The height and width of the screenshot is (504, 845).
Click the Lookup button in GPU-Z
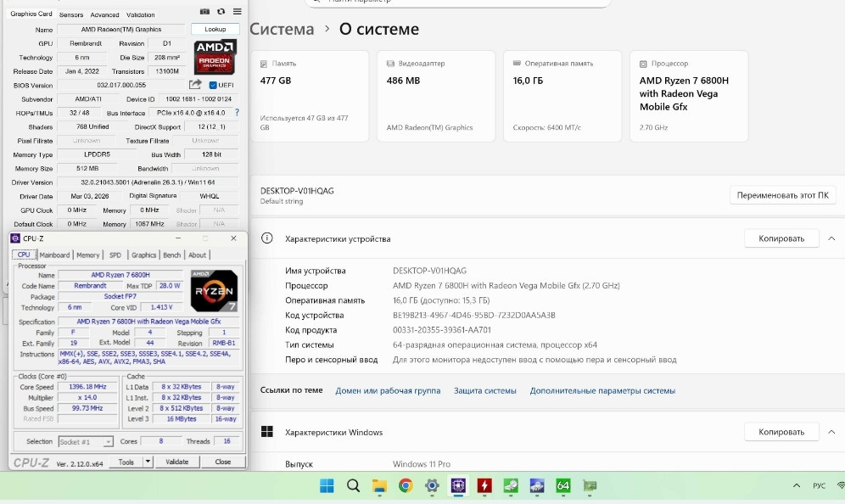pos(215,29)
